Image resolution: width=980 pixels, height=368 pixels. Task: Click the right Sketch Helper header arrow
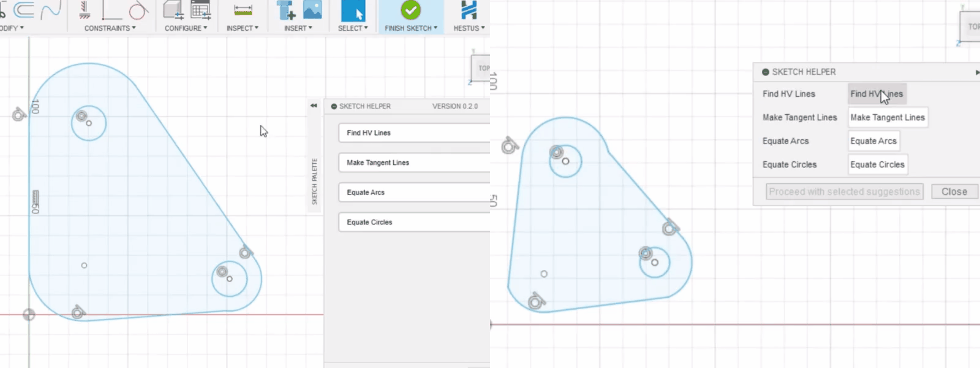point(977,72)
